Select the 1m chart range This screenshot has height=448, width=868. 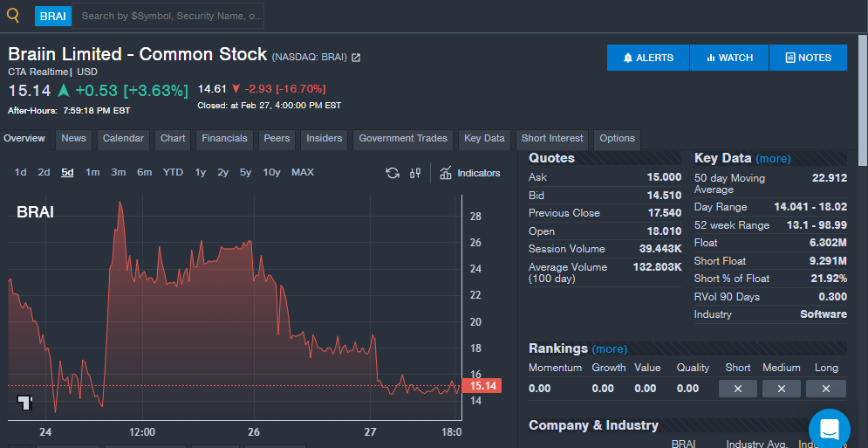click(x=92, y=172)
